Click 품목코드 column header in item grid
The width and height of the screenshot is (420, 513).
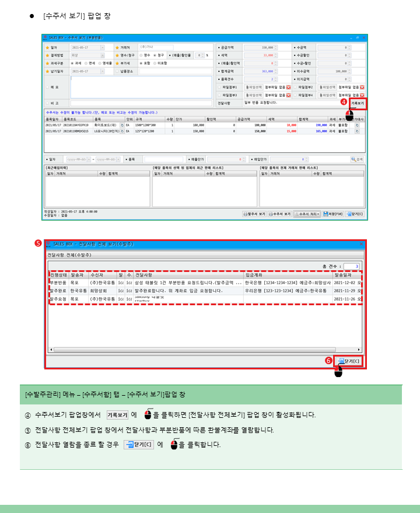[x=78, y=120]
